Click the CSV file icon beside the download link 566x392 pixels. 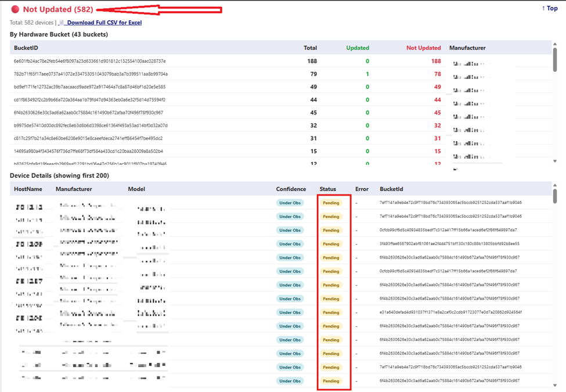61,23
